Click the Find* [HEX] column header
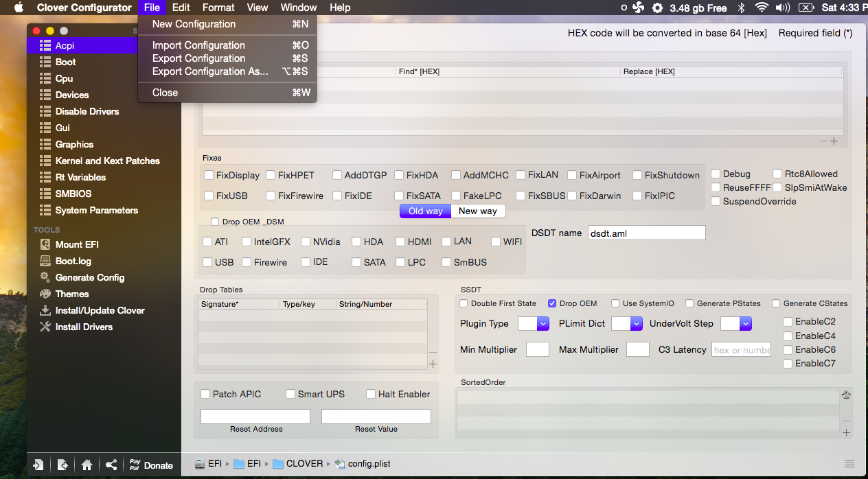 point(507,71)
